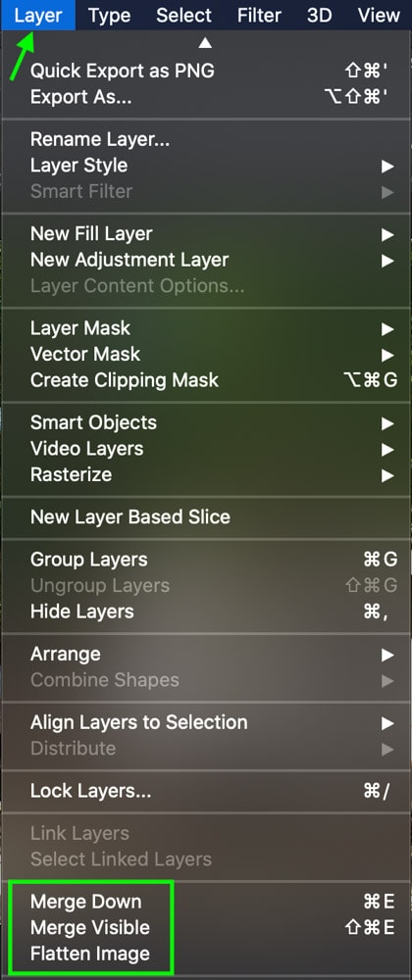Expand the New Fill Layer submenu
Viewport: 412px width, 980px height.
point(206,234)
